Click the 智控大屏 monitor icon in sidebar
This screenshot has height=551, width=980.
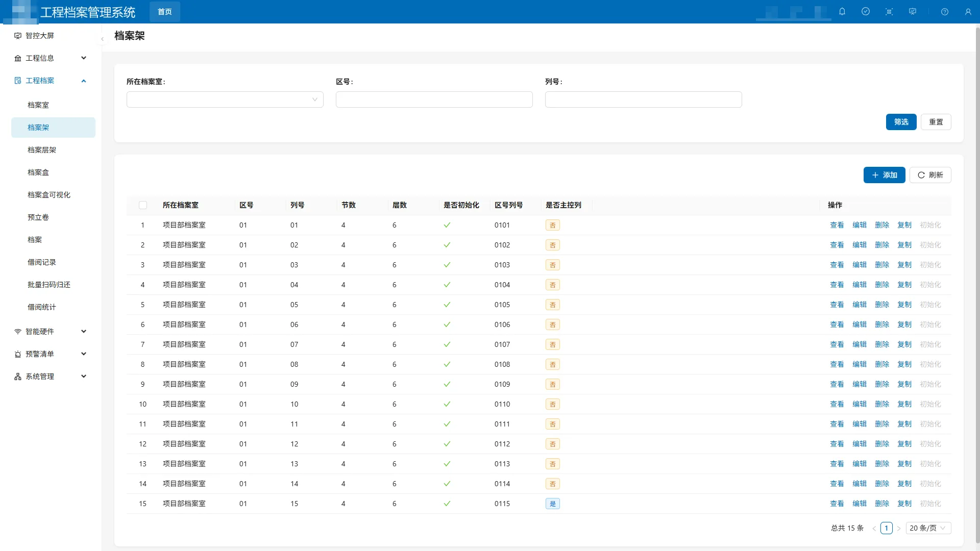(x=18, y=36)
